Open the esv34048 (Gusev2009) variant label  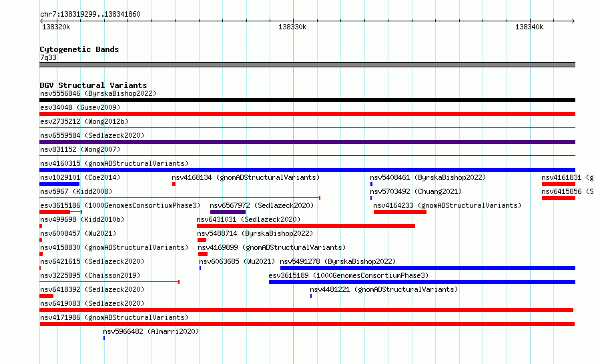80,107
